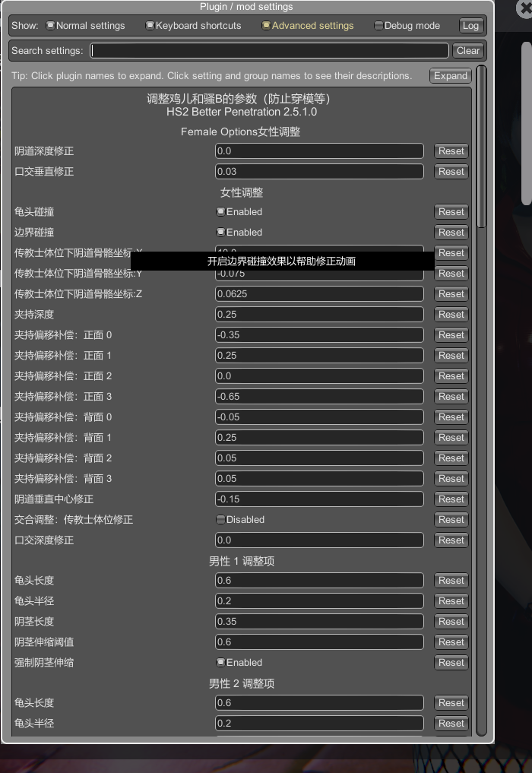Reset 夹持偏移补偿：正面 3
Screen dimensions: 532x773
point(451,397)
